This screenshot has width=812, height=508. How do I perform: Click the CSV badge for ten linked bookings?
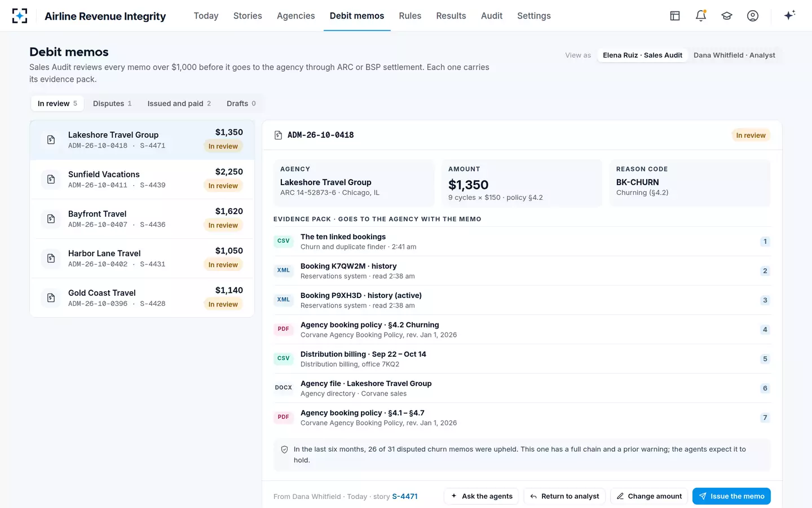click(283, 241)
